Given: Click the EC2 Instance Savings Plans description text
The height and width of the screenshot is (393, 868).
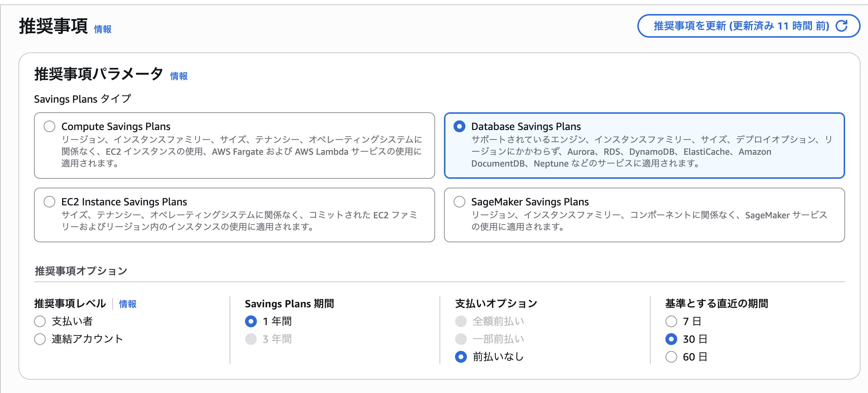Looking at the screenshot, I should (x=240, y=221).
